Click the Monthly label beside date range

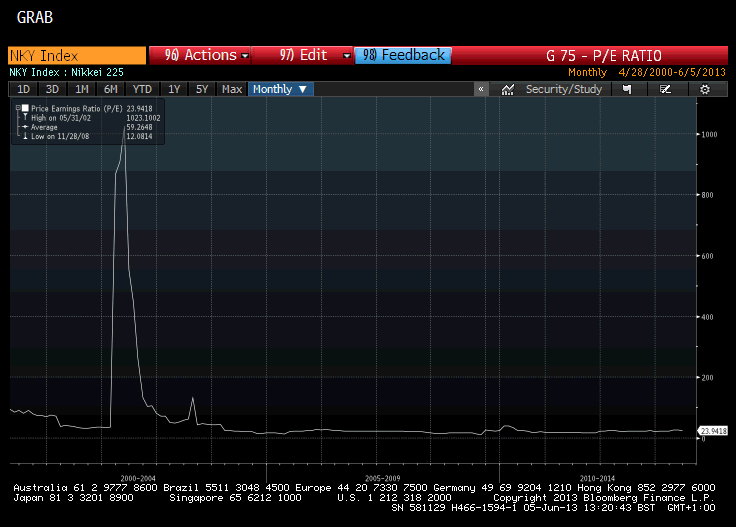click(x=588, y=72)
